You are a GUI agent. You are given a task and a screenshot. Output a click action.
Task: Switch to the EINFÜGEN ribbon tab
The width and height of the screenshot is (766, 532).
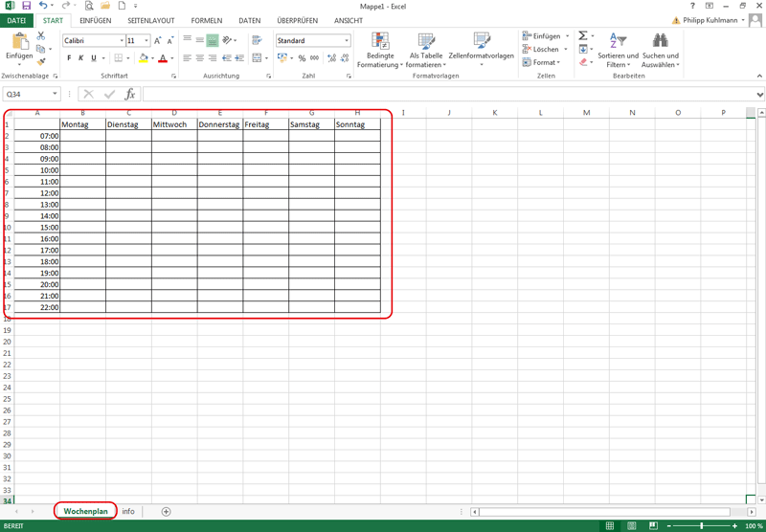click(95, 21)
